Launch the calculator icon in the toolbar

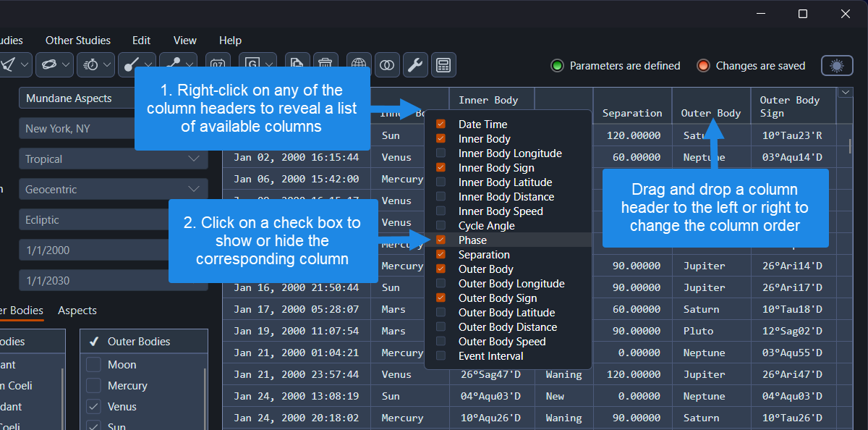443,64
